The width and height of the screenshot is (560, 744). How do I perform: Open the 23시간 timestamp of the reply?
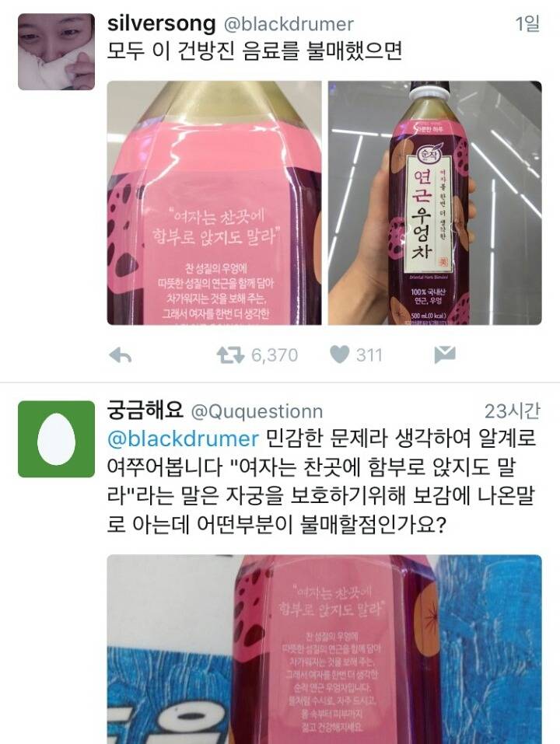[x=512, y=411]
